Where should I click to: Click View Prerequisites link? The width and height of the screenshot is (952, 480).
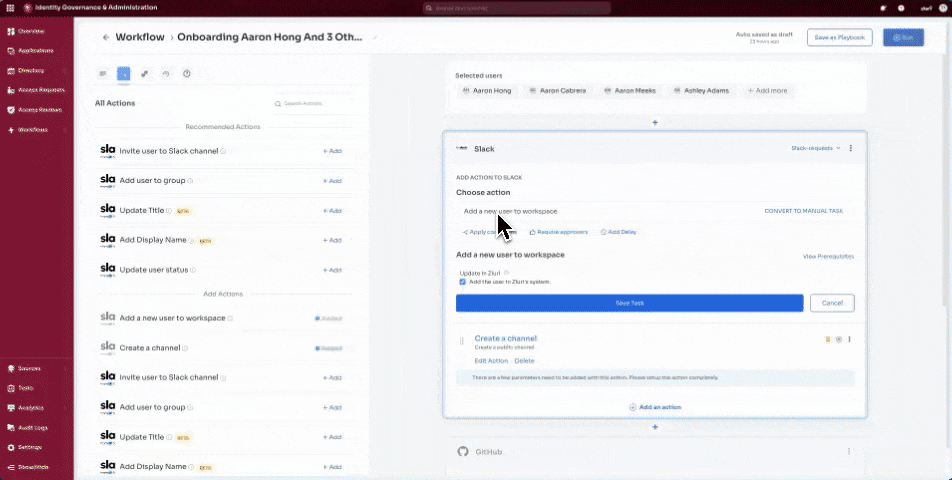[x=828, y=257]
